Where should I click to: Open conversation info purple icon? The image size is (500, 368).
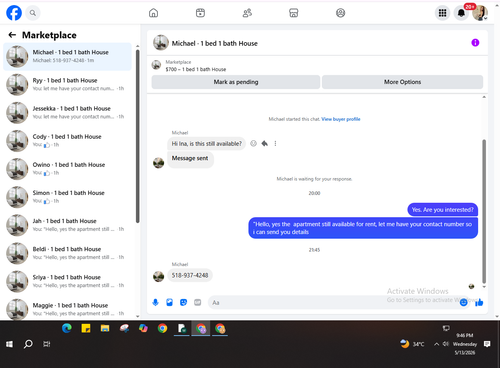coord(475,43)
